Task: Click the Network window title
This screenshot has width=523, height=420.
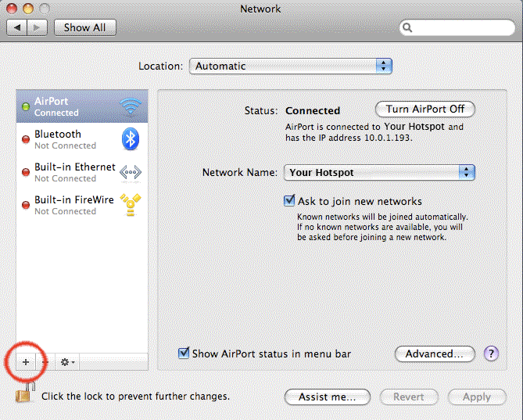Action: [260, 9]
